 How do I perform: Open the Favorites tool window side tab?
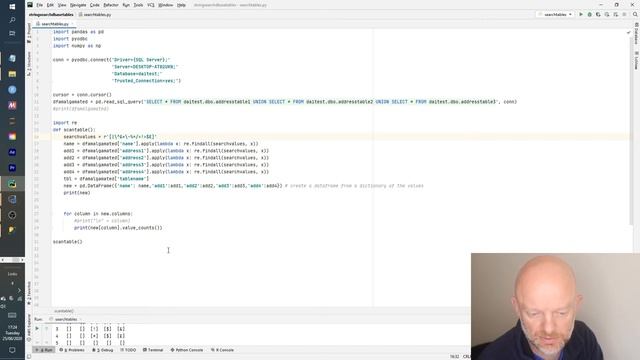[29, 293]
